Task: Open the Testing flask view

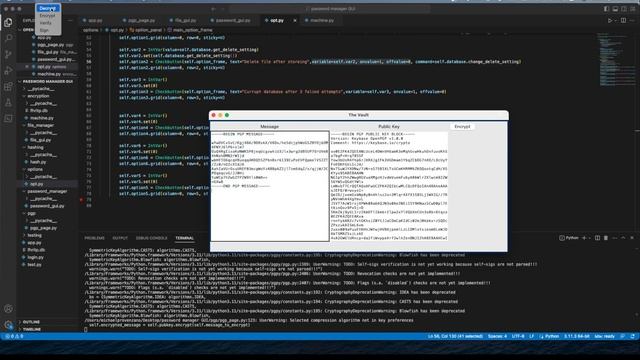Action: (8, 102)
